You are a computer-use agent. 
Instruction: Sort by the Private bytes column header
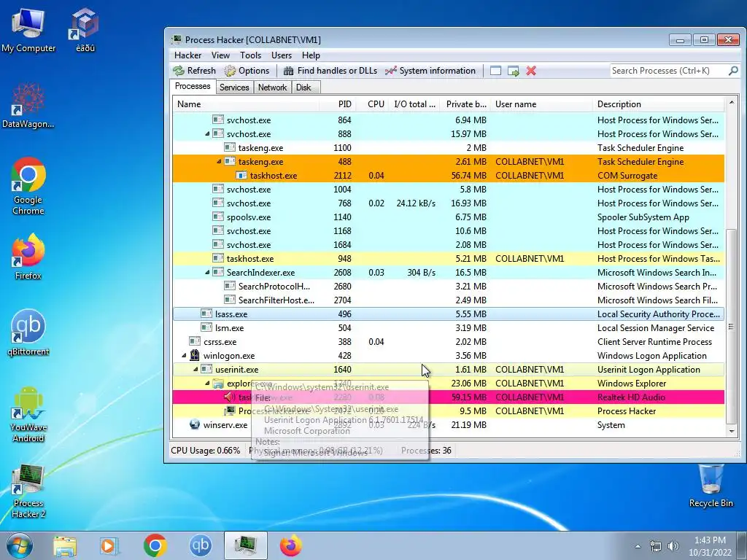[465, 104]
